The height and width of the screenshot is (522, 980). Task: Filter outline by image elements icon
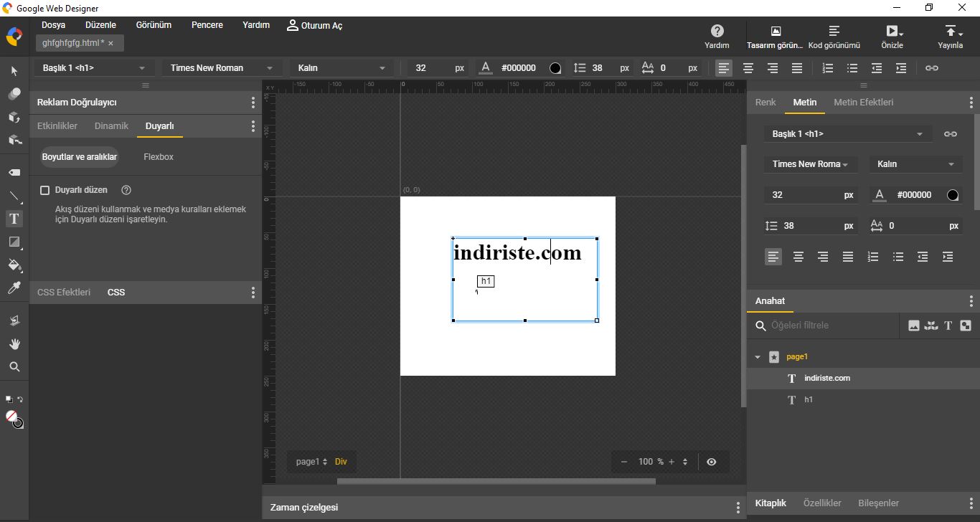914,326
